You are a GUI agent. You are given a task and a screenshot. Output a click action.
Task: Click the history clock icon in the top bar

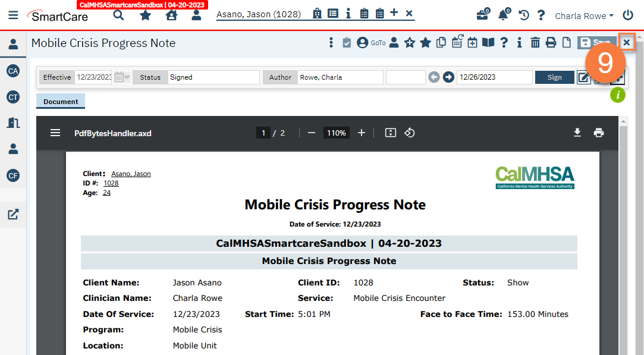524,15
